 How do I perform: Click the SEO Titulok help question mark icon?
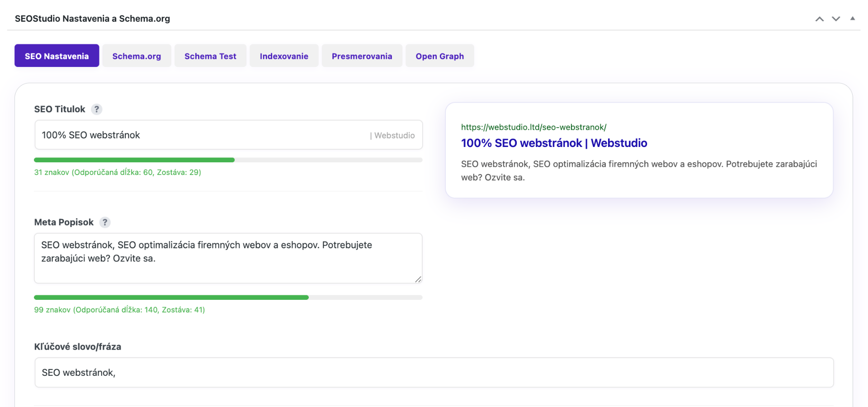96,109
